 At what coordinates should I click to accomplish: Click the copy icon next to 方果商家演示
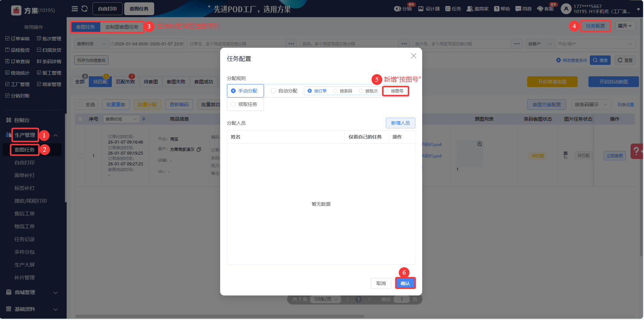199,149
